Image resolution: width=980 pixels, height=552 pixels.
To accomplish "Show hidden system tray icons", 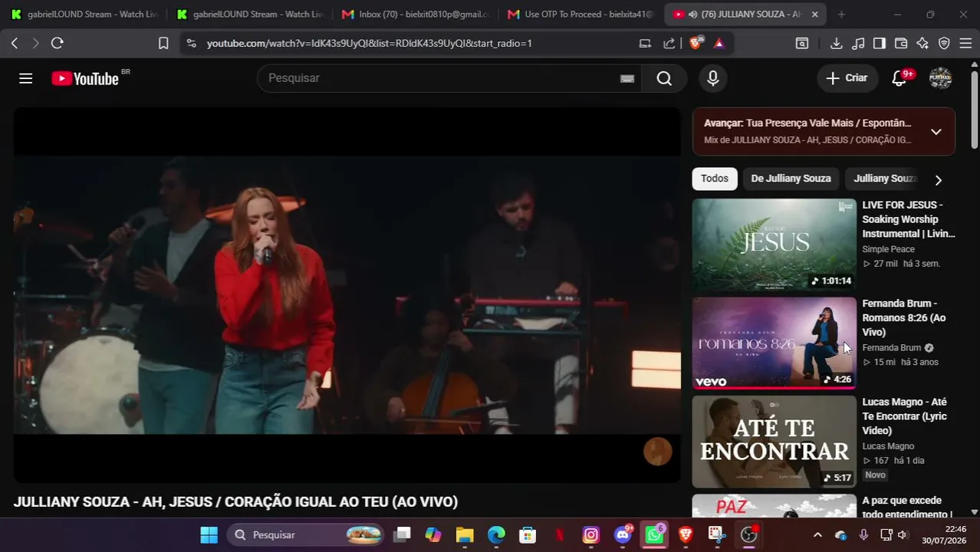I will click(x=817, y=535).
